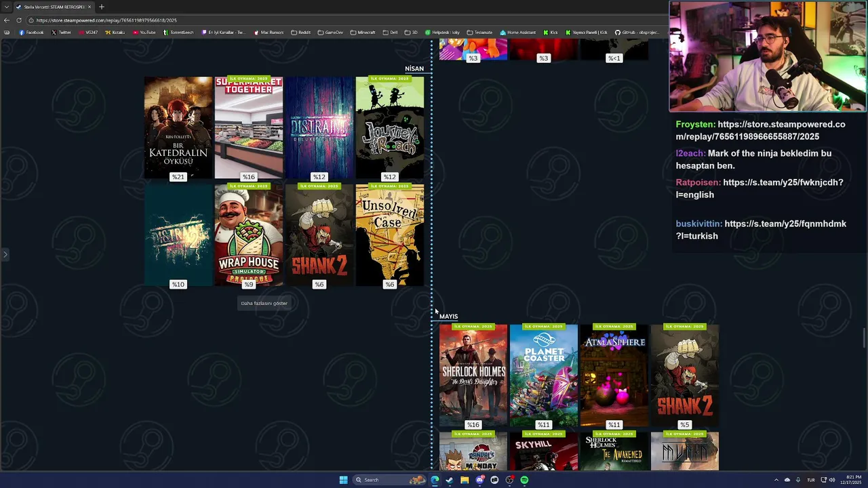The image size is (868, 488).
Task: Open Steam from the taskbar
Action: pyautogui.click(x=450, y=480)
